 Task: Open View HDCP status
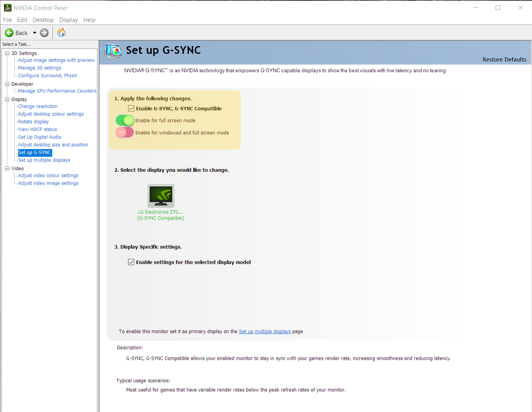37,129
